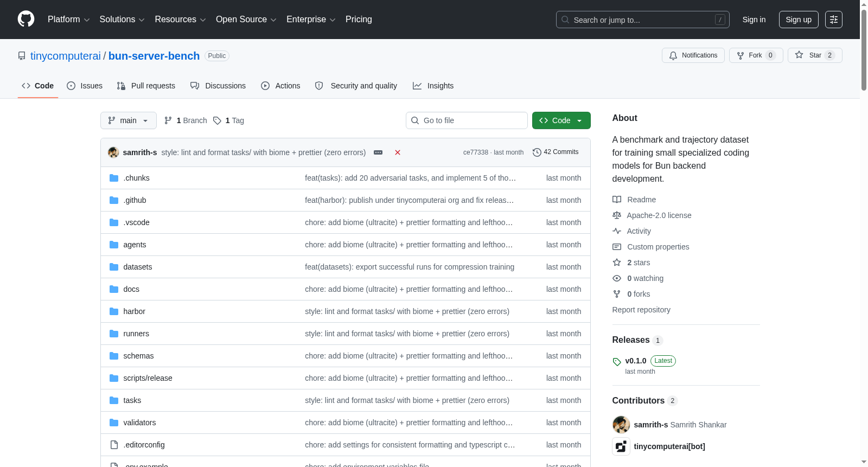The height and width of the screenshot is (467, 868).
Task: View the 1 Branch link
Action: (x=186, y=120)
